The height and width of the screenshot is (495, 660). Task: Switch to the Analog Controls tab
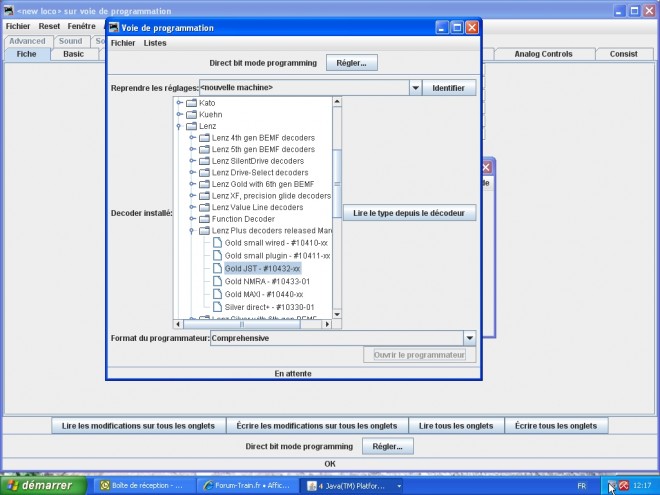[x=543, y=54]
